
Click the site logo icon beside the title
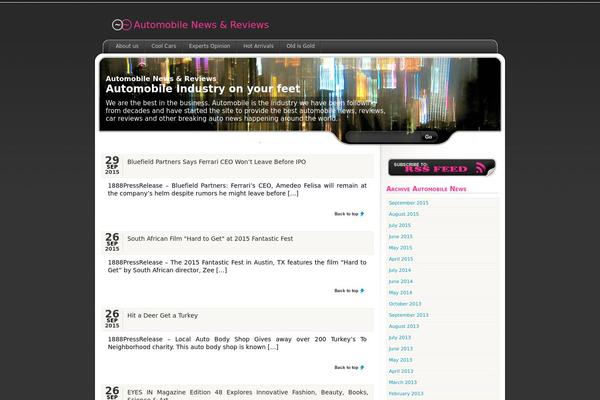[122, 25]
